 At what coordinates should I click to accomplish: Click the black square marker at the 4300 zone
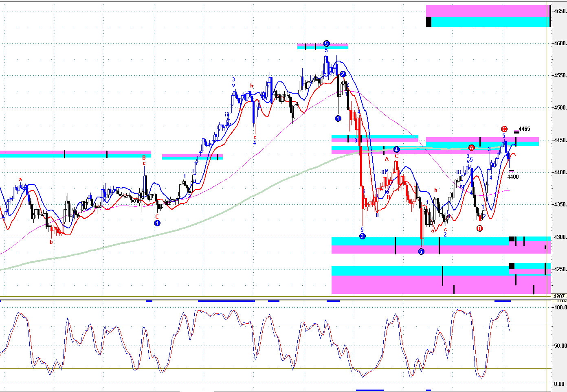click(x=512, y=239)
